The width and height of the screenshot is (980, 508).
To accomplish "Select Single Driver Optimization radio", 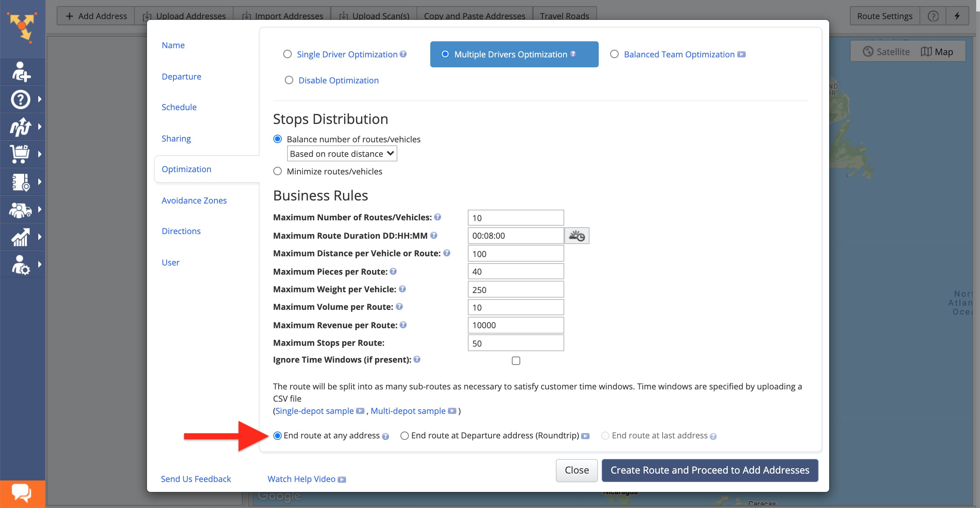I will 287,54.
